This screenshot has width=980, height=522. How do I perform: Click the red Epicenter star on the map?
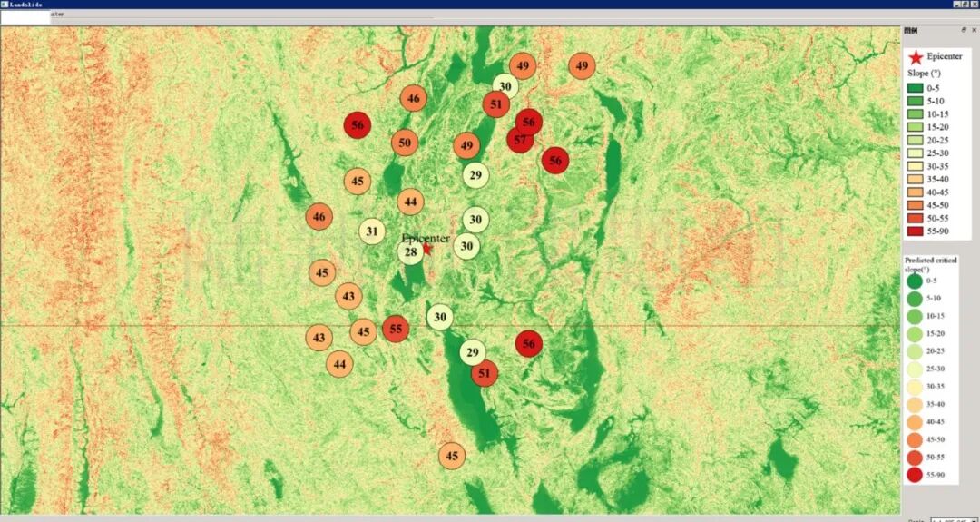[426, 249]
